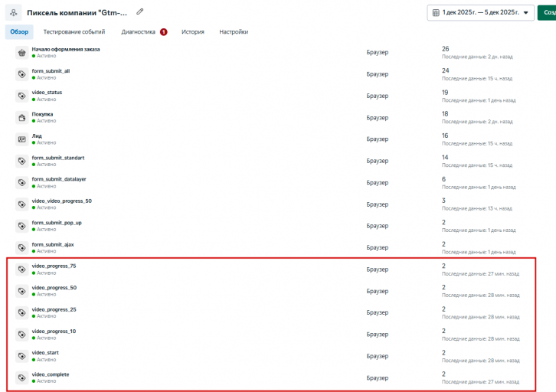Click tag icon of video_progress_50 event
The width and height of the screenshot is (556, 392).
point(22,291)
